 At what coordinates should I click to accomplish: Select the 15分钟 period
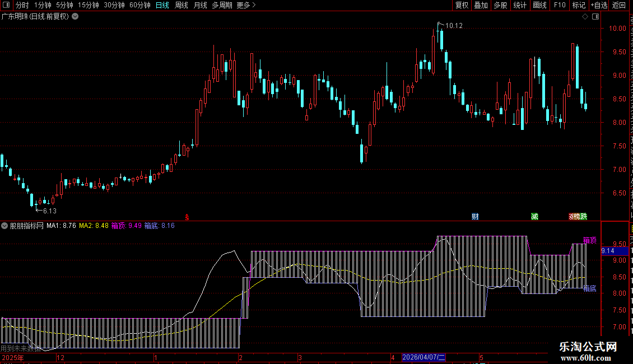point(89,5)
